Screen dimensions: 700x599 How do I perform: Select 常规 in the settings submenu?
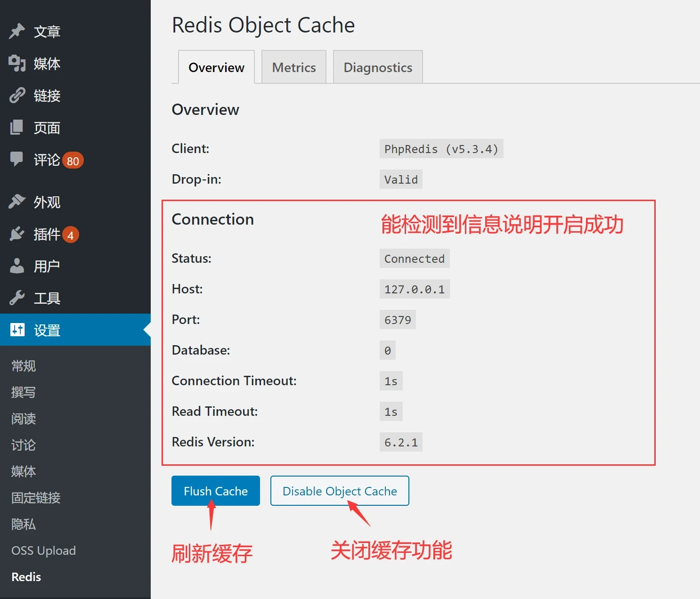pos(23,366)
